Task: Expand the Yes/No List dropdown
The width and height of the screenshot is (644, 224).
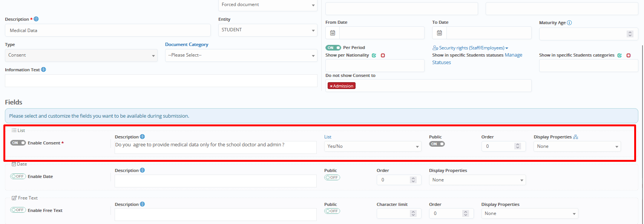Action: pyautogui.click(x=373, y=146)
